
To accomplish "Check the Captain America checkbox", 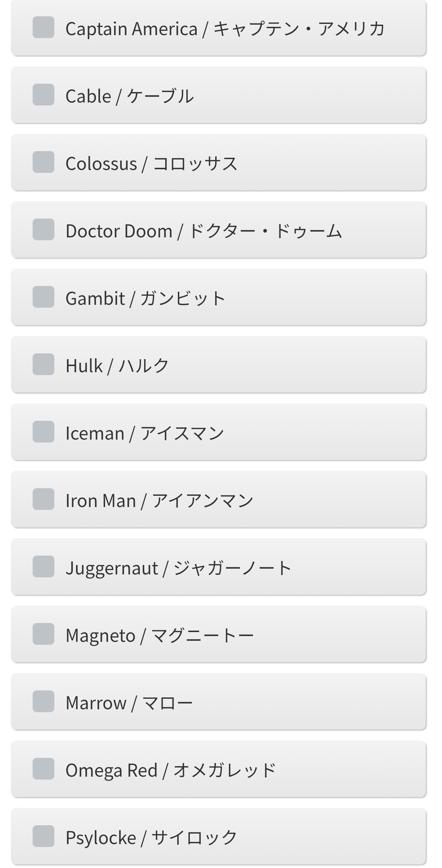I will [x=43, y=28].
